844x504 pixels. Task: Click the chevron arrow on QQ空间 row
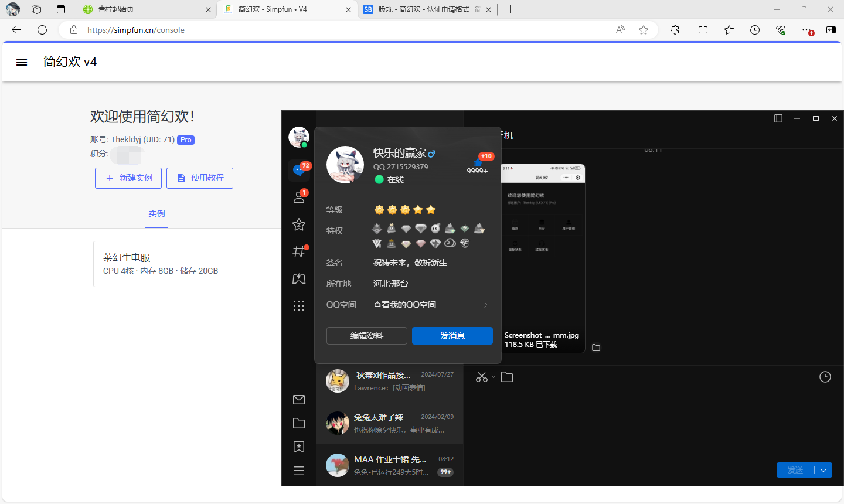(485, 305)
